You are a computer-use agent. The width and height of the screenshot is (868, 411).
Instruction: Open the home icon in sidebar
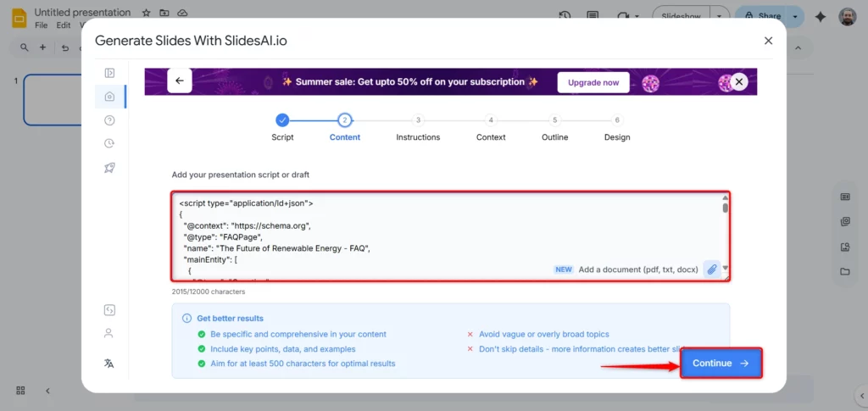(109, 97)
